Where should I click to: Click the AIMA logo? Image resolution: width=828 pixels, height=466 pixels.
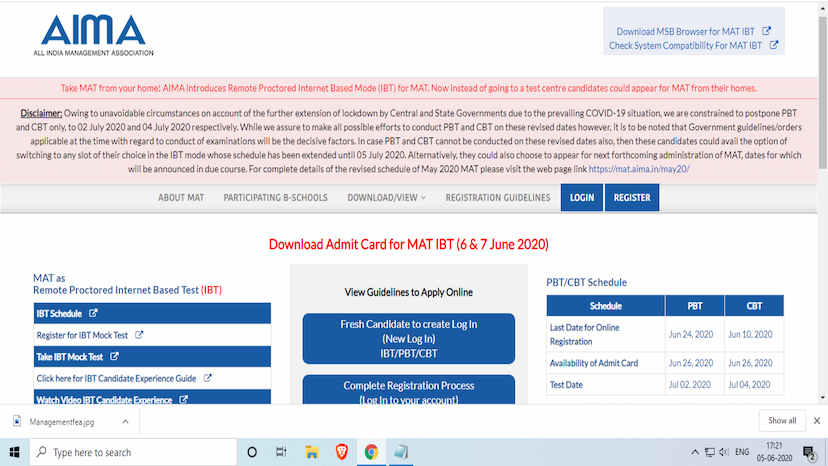point(93,35)
